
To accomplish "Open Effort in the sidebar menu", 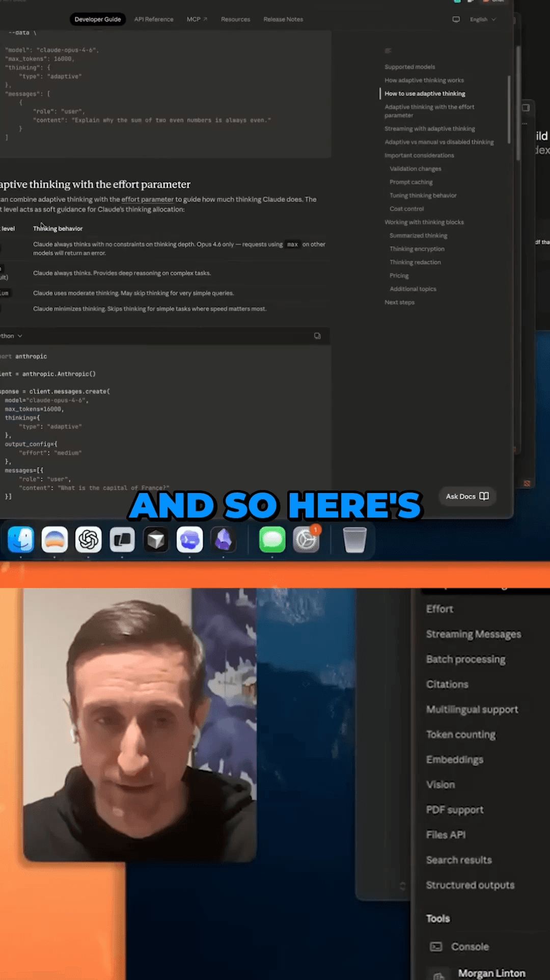I will point(439,609).
